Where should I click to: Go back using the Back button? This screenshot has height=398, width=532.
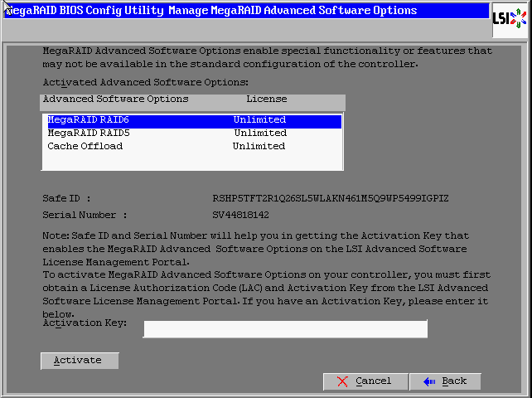[445, 381]
